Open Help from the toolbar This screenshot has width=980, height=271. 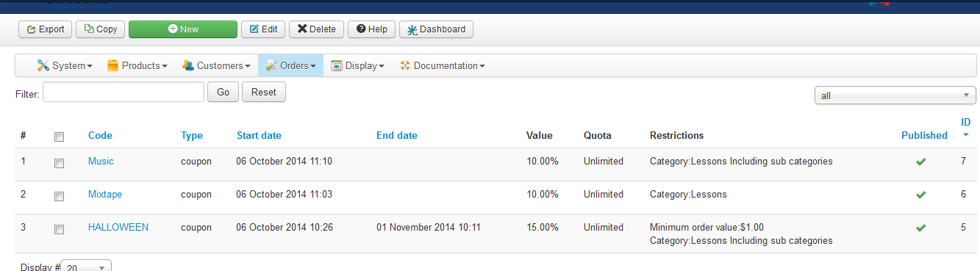coord(371,29)
